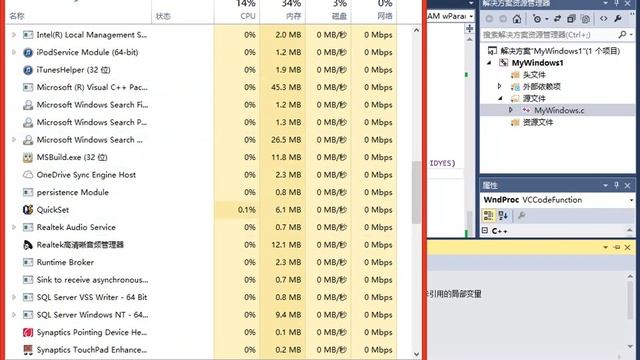This screenshot has height=360, width=640.
Task: Collapse the 源文件 folder node
Action: click(500, 98)
